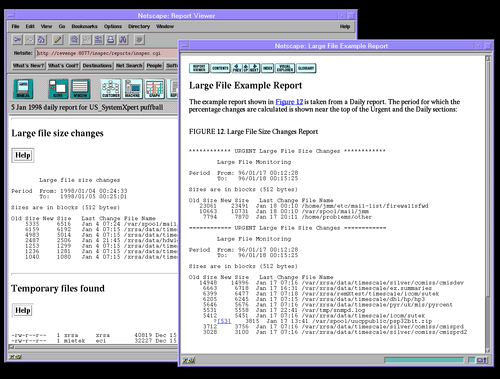Open the File menu
Screen dimensions: 500x379
pyautogui.click(x=15, y=26)
